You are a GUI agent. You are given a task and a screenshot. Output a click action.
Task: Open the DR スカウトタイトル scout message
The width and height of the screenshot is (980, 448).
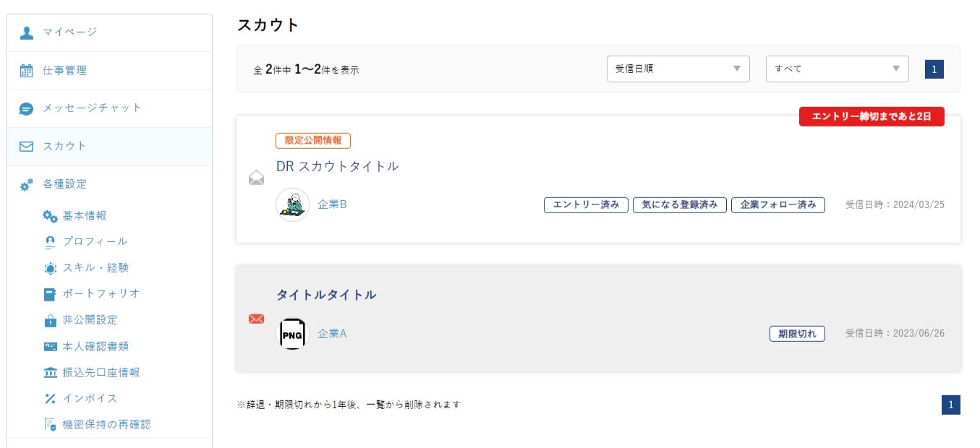(337, 166)
